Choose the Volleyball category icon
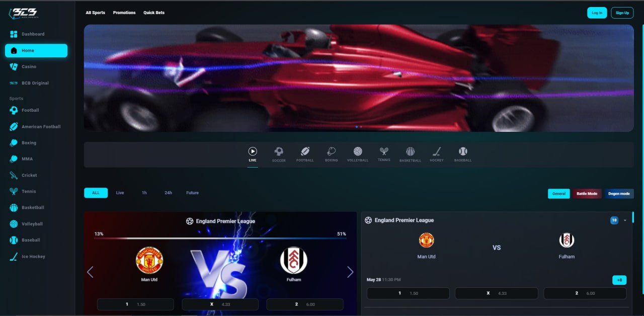Image resolution: width=644 pixels, height=316 pixels. tap(358, 151)
